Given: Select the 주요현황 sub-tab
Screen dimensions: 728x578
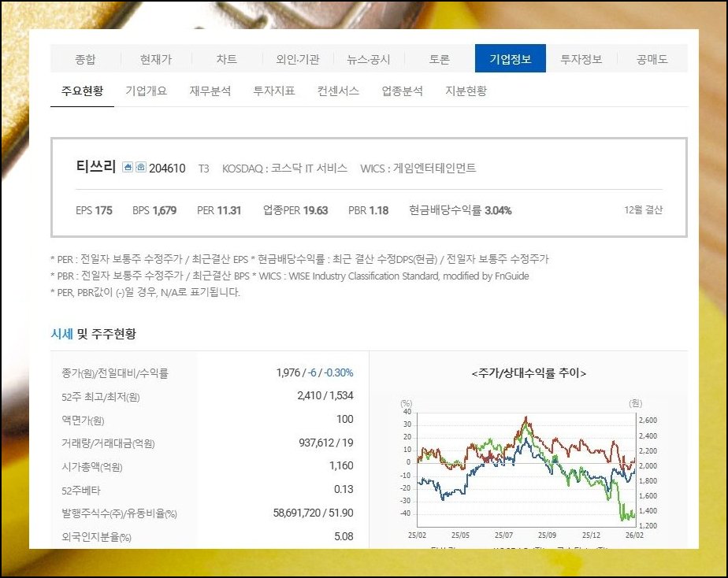Looking at the screenshot, I should 82,91.
